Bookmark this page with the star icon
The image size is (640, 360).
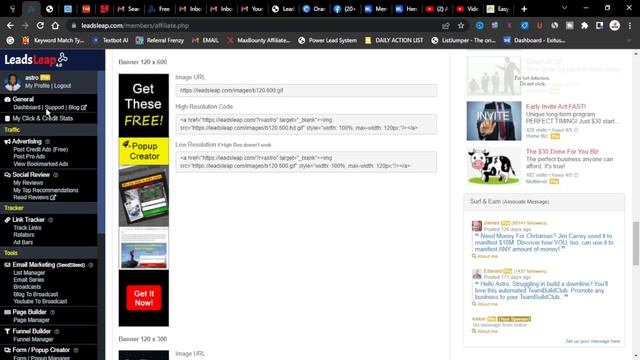461,26
